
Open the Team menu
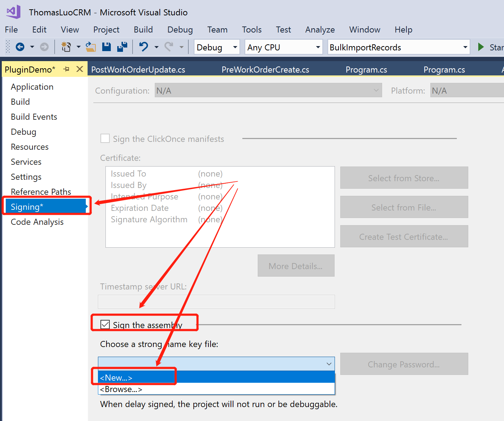217,30
